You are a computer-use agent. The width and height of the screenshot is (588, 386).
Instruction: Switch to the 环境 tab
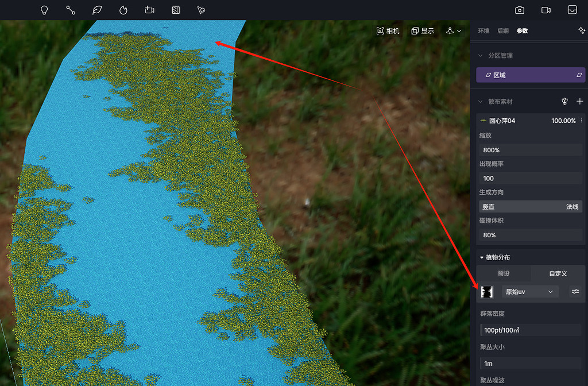pyautogui.click(x=484, y=31)
